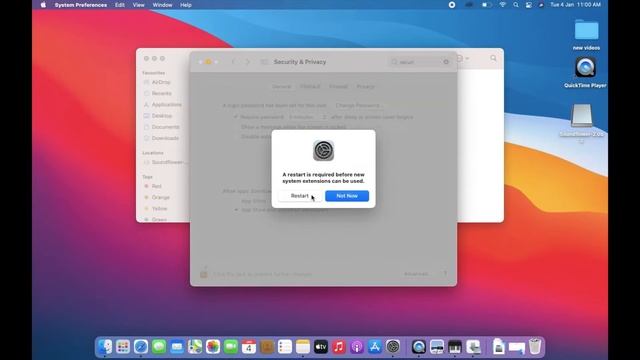Screen dimensions: 640x360
Task: Start FaceTime from the dock
Action: (231, 347)
